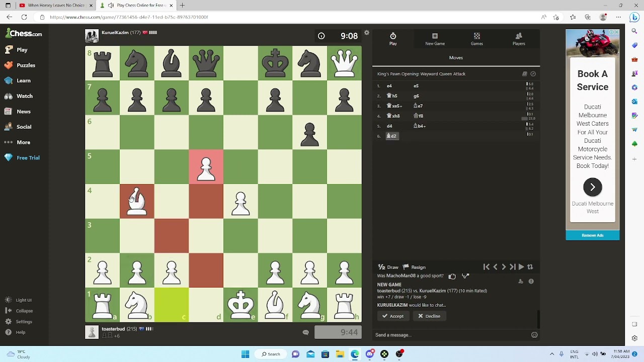Click the Moves panel header
Viewport: 644px width, 362px height.
456,58
